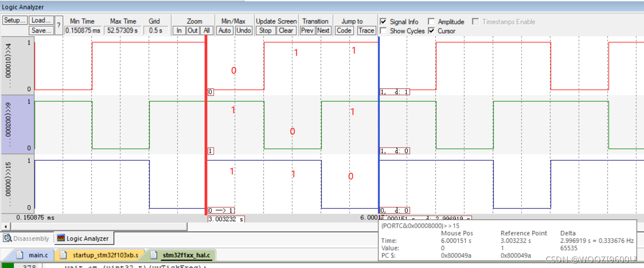644x268 pixels.
Task: Click the horizontal scrollbar left arrow
Action: coord(5,227)
